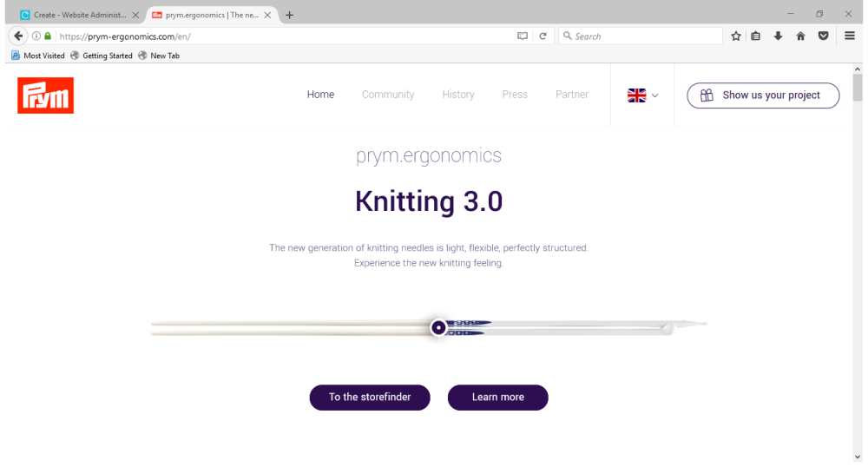
Task: Open site information icon in address bar
Action: pos(36,36)
